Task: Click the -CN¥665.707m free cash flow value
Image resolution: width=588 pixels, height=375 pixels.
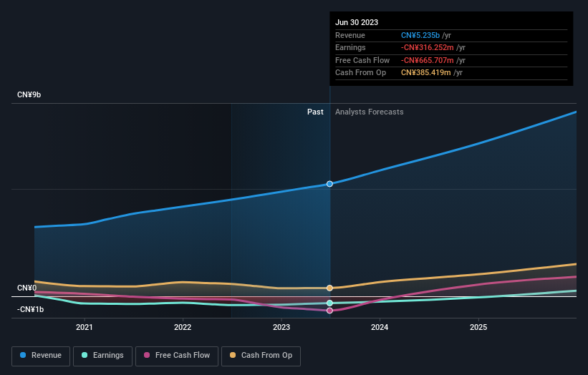Action: pyautogui.click(x=427, y=60)
